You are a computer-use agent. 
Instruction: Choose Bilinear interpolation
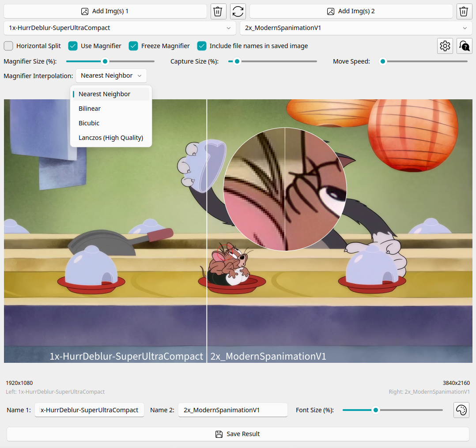[x=111, y=109]
